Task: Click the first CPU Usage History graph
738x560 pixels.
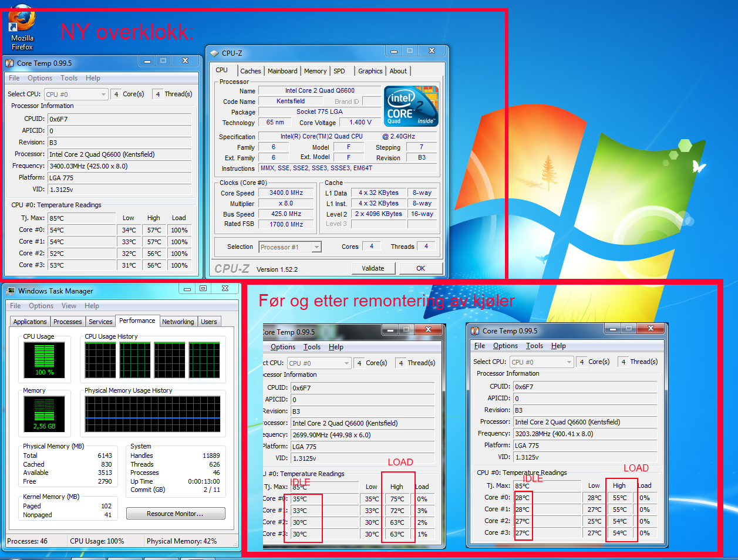Action: pos(100,360)
